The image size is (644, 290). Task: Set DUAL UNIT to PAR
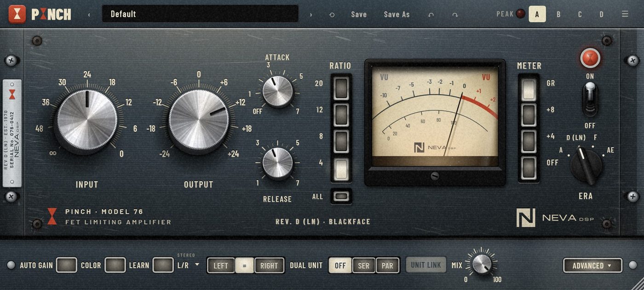387,266
